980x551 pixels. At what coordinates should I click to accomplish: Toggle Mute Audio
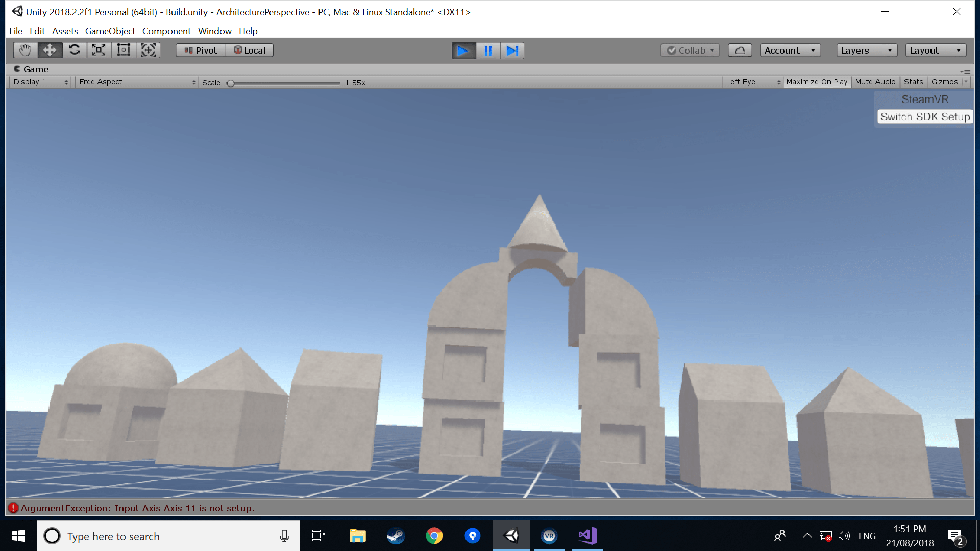[875, 82]
